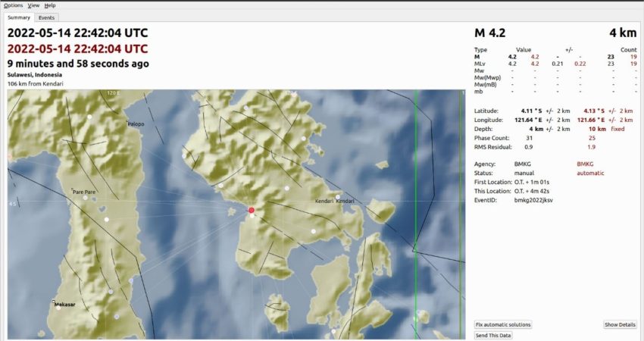The image size is (644, 341).
Task: Click the Makasar city label on map
Action: click(x=65, y=305)
